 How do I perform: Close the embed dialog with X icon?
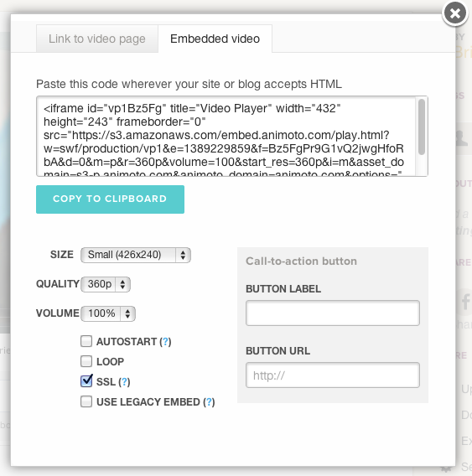(454, 13)
